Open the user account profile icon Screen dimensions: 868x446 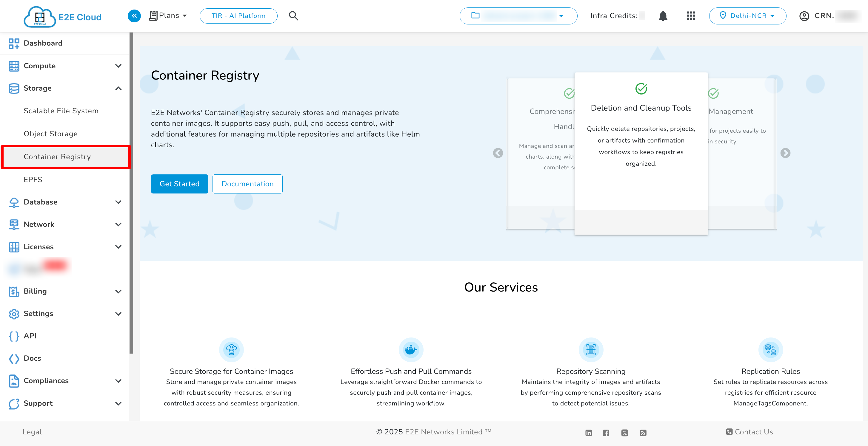tap(804, 16)
